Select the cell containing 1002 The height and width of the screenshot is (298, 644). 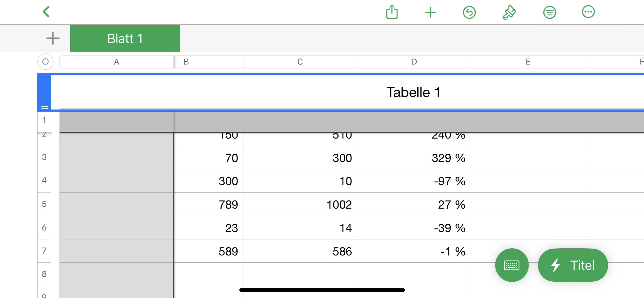coord(300,204)
